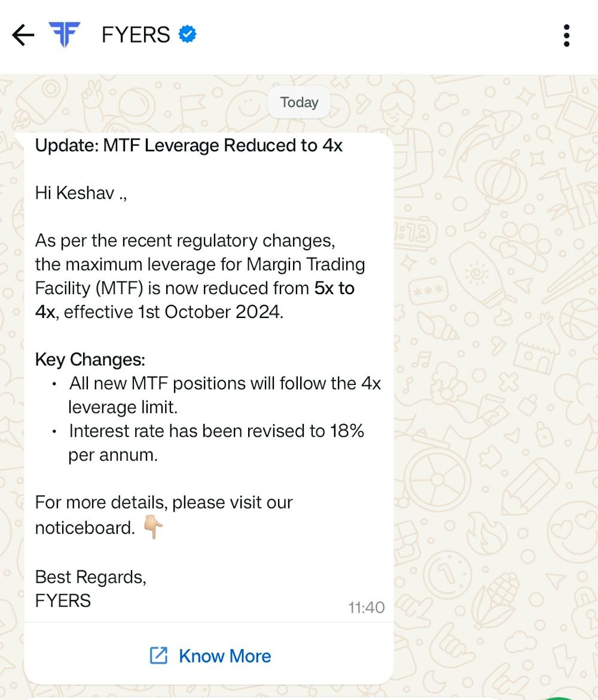Tap the update title 'MTF Leverage Reduced to 4x'
Viewport: 598px width, 700px height.
(x=189, y=145)
